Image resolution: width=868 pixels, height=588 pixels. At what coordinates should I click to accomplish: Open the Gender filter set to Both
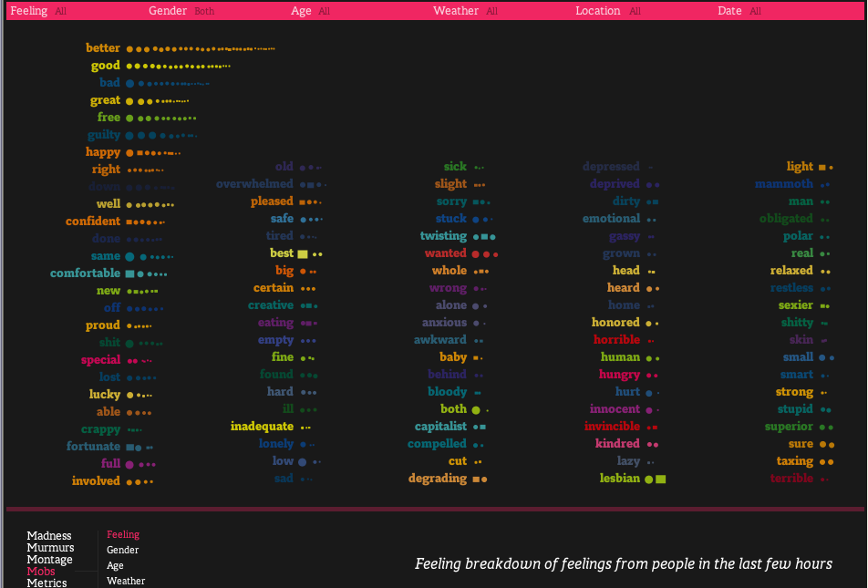(x=181, y=11)
